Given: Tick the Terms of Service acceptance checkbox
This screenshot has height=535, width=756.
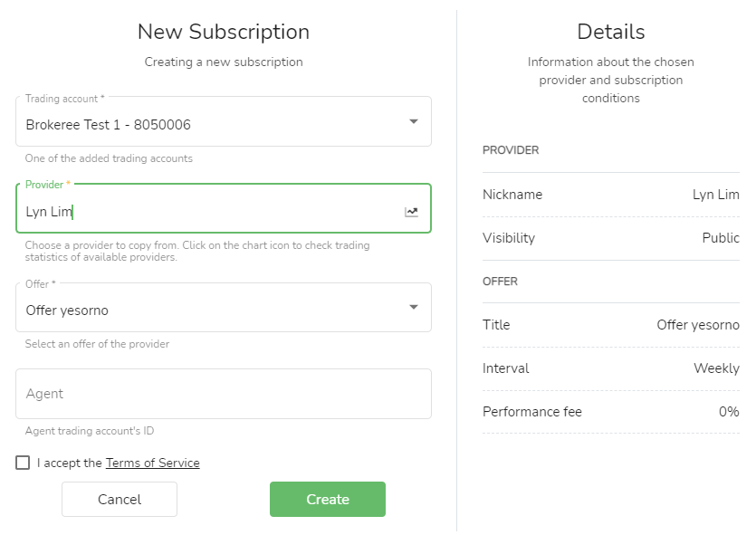Looking at the screenshot, I should coord(23,463).
